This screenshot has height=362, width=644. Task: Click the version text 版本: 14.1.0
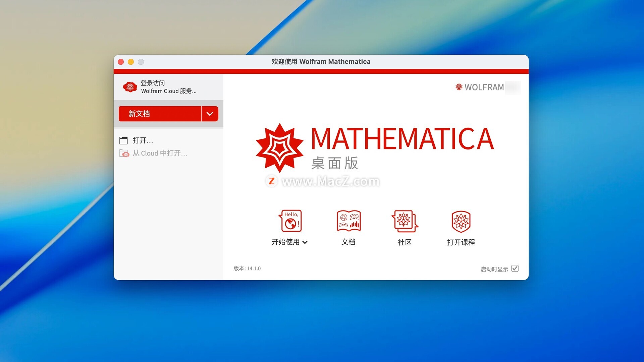pyautogui.click(x=247, y=268)
